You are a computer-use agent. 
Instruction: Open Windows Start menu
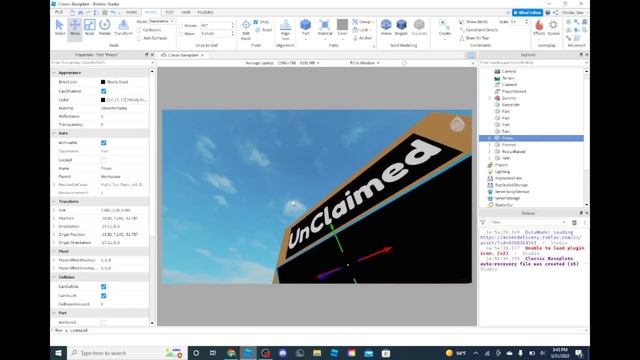[x=58, y=353]
